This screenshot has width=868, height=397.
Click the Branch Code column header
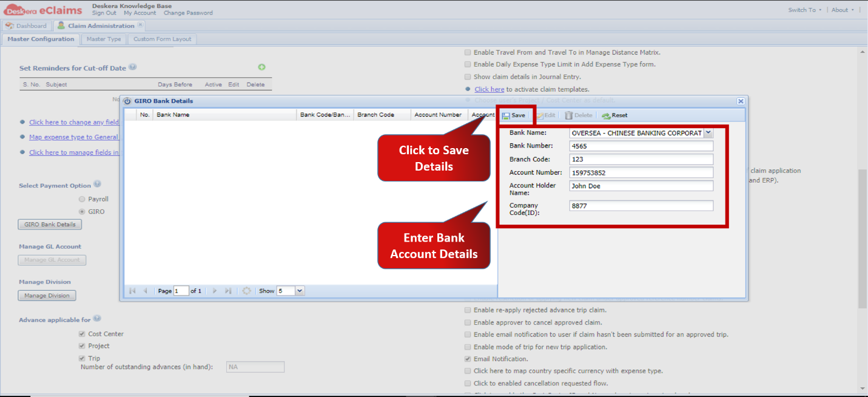[382, 115]
